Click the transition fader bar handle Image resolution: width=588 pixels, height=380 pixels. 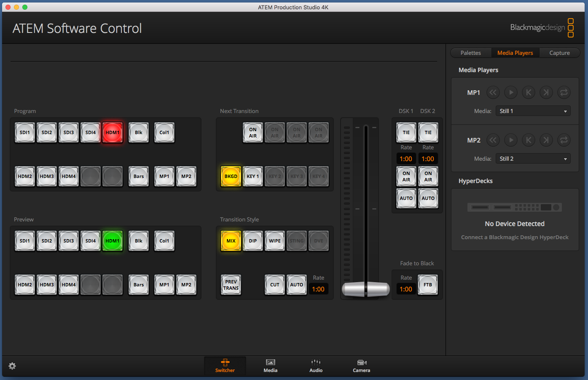pyautogui.click(x=366, y=289)
